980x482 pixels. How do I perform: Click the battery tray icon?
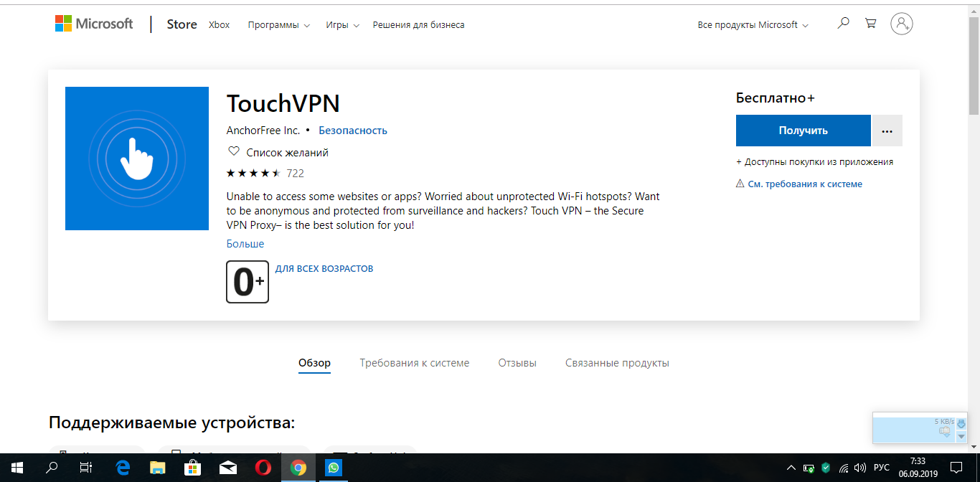(809, 468)
